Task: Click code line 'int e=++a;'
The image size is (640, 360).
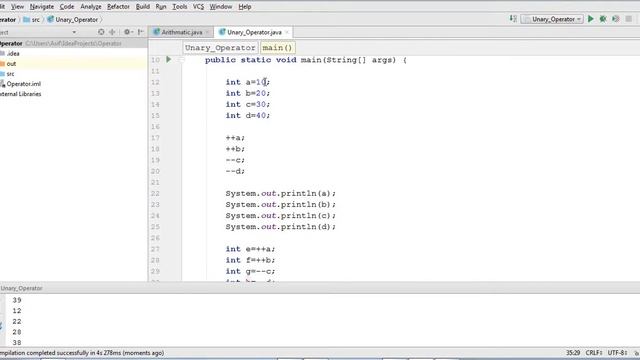Action: pyautogui.click(x=251, y=249)
